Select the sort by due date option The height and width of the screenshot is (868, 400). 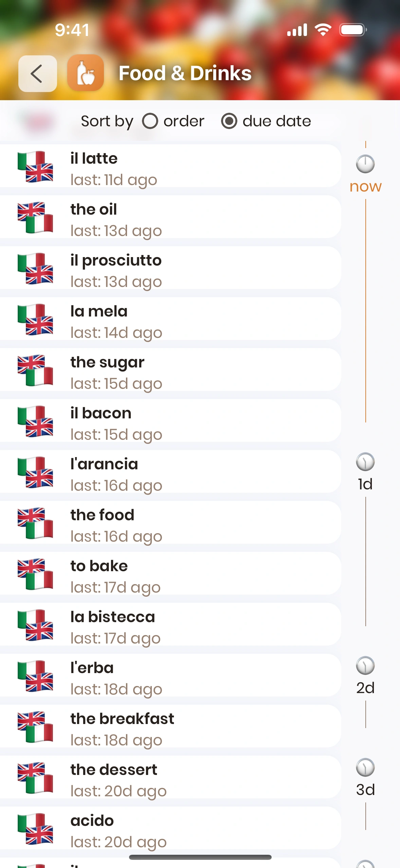coord(229,121)
